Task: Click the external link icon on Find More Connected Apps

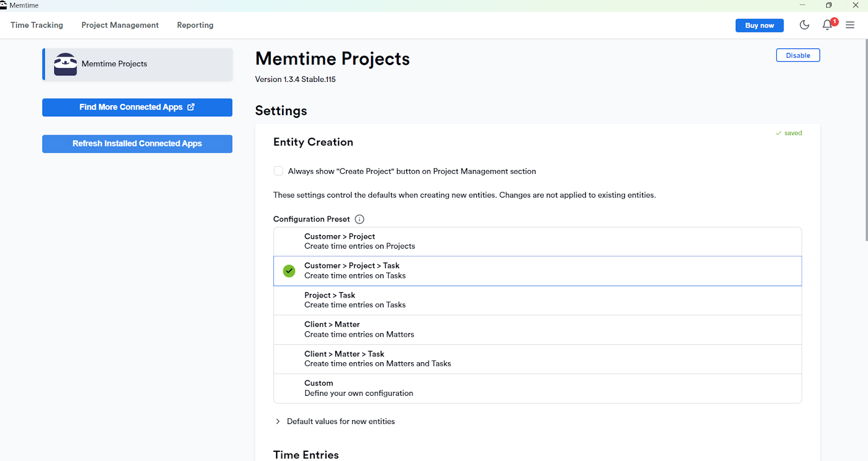Action: coord(191,107)
